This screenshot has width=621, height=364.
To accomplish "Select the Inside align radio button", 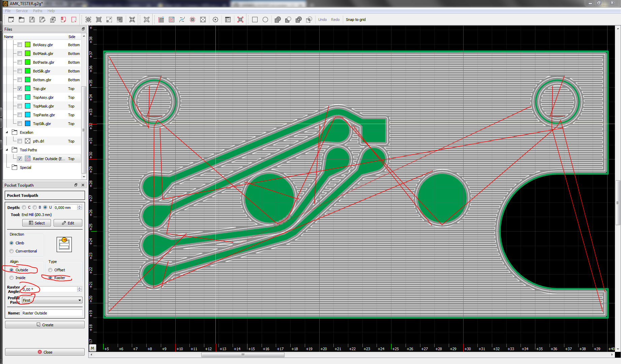I will (x=12, y=278).
